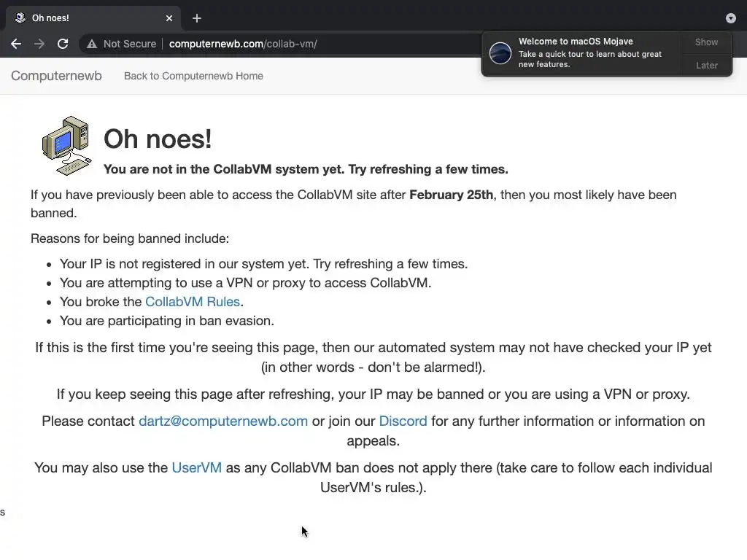Click the Not Secure label
Screen dimensions: 747x560
click(130, 44)
